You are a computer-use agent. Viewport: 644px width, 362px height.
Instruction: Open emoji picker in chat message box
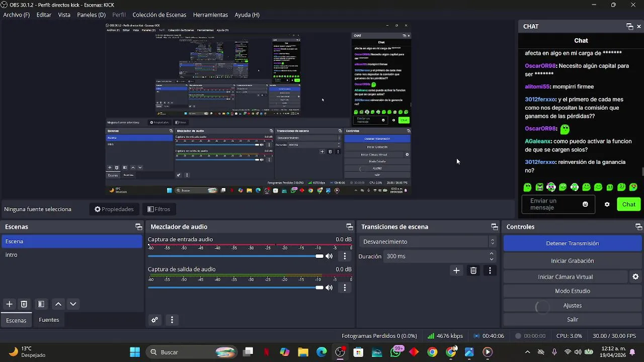pyautogui.click(x=585, y=204)
